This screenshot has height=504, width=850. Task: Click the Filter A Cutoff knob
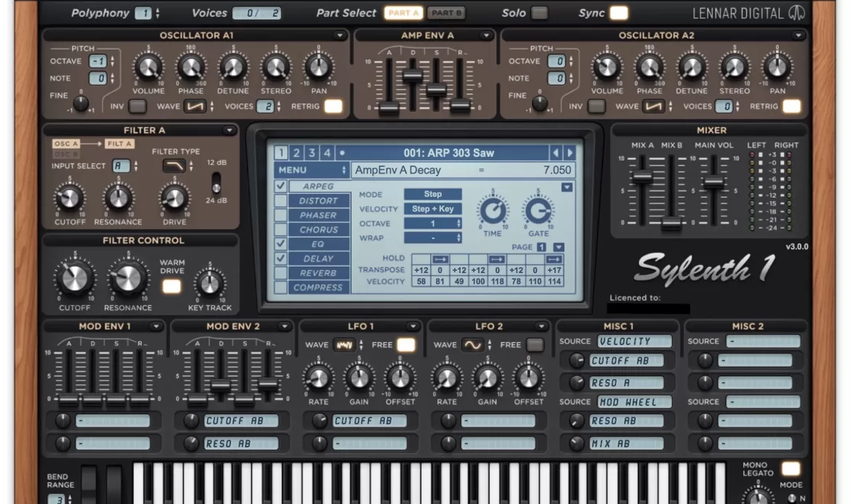pos(70,198)
